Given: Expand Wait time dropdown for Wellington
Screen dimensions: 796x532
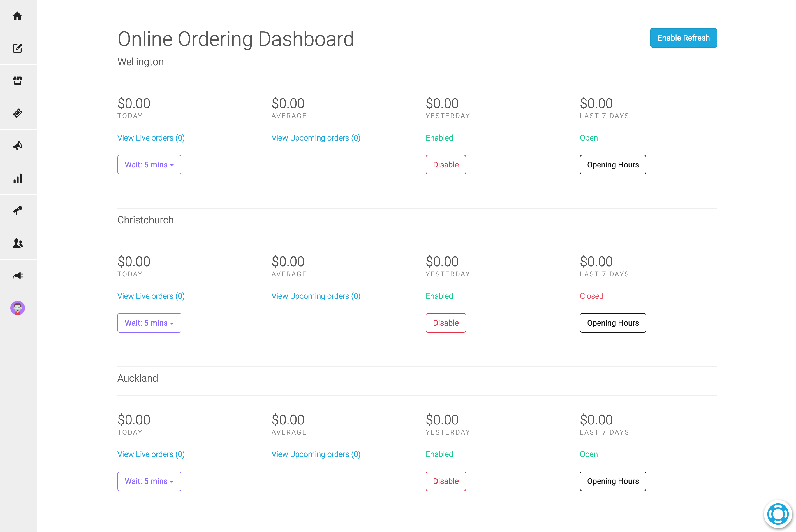Looking at the screenshot, I should pos(149,164).
